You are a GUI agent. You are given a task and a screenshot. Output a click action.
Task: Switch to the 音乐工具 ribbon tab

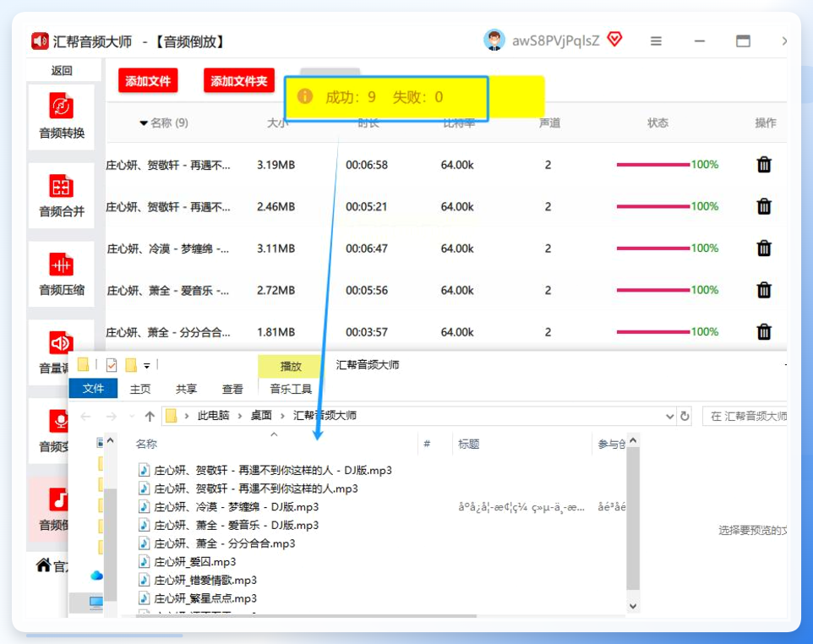pyautogui.click(x=291, y=389)
